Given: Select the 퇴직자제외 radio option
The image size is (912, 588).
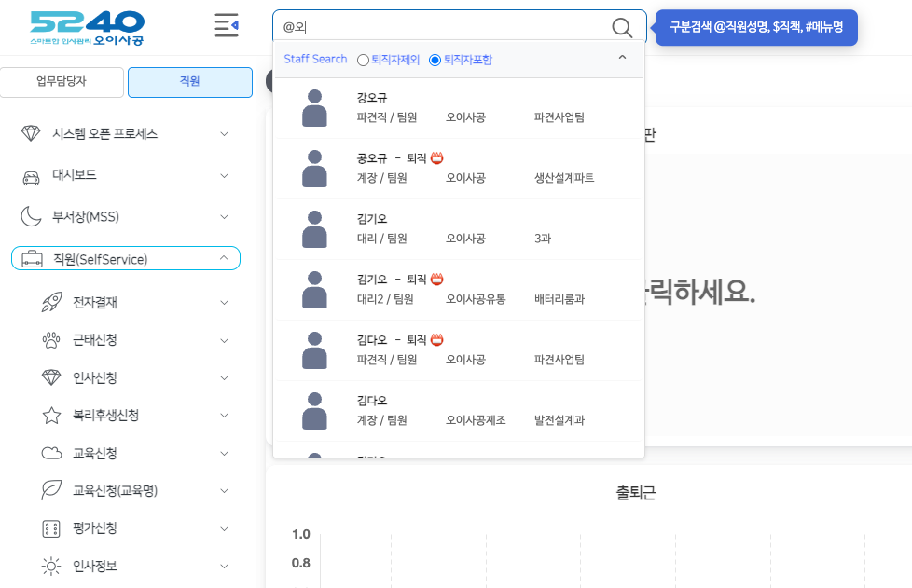Looking at the screenshot, I should 364,60.
